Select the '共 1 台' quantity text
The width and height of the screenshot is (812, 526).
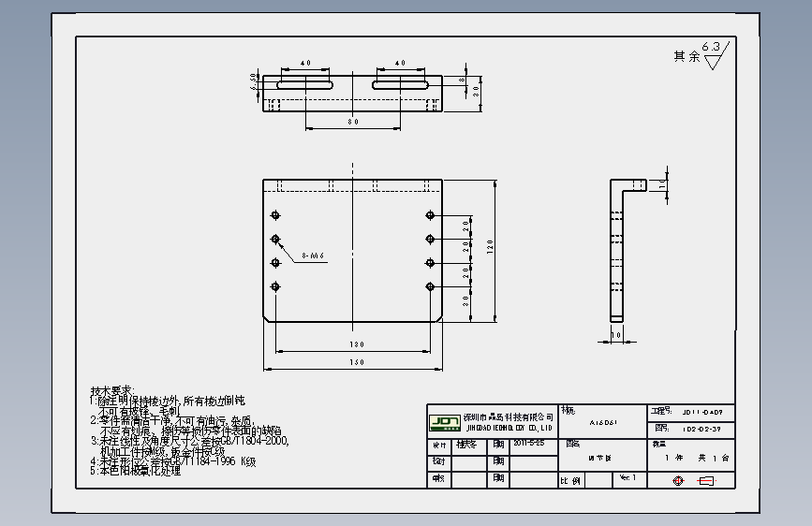(714, 458)
